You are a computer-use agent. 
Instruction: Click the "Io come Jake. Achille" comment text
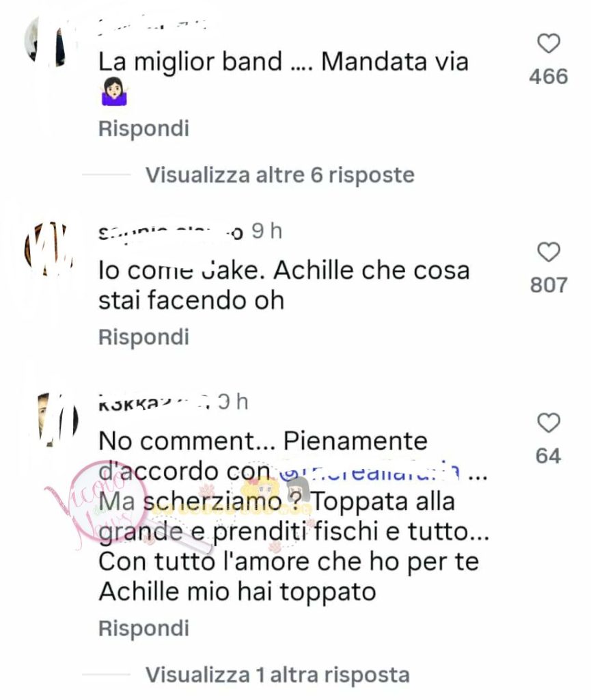coord(284,285)
